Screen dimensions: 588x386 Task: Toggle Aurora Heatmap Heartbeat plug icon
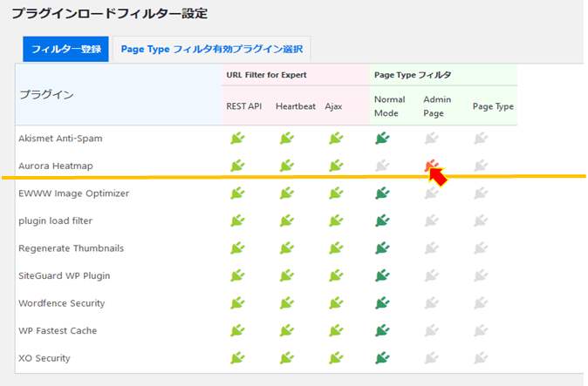click(x=287, y=166)
